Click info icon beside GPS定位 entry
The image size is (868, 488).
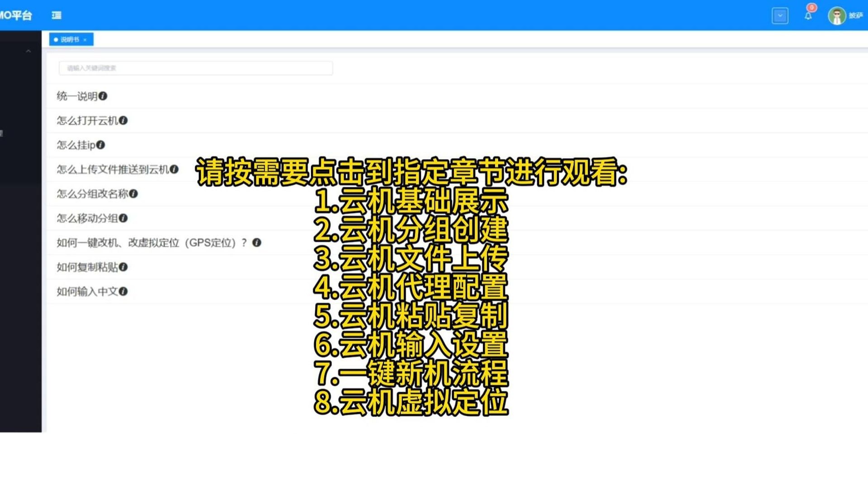(256, 243)
